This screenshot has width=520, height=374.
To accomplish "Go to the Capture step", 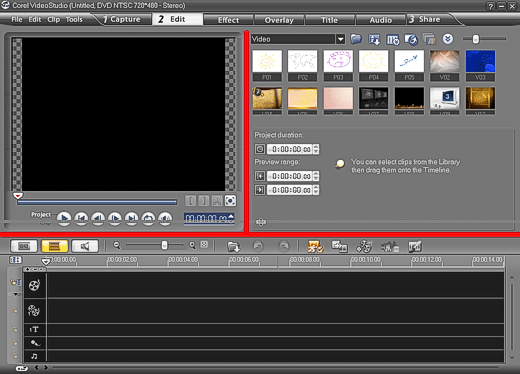I will pyautogui.click(x=121, y=19).
